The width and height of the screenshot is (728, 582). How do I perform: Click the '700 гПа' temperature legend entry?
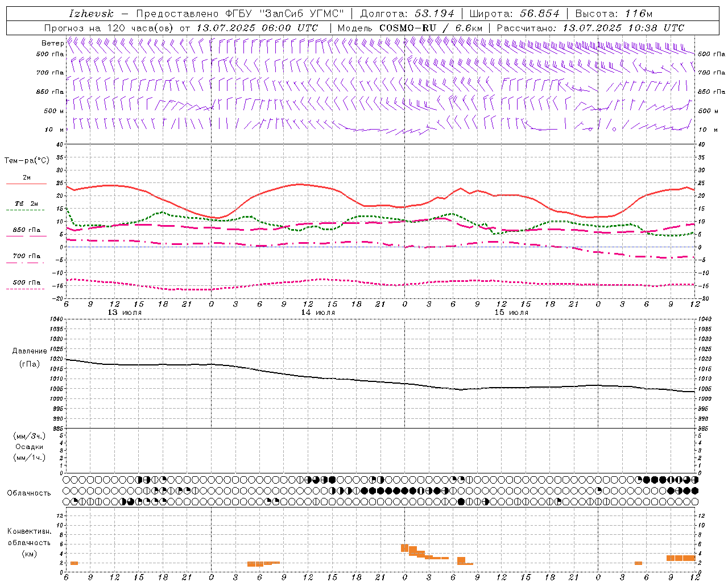pos(27,256)
